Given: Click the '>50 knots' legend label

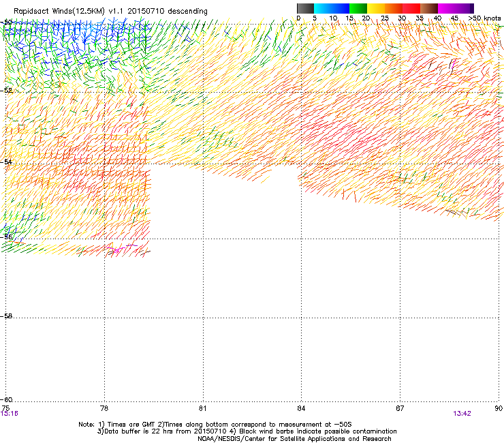Looking at the screenshot, I should pos(484,18).
